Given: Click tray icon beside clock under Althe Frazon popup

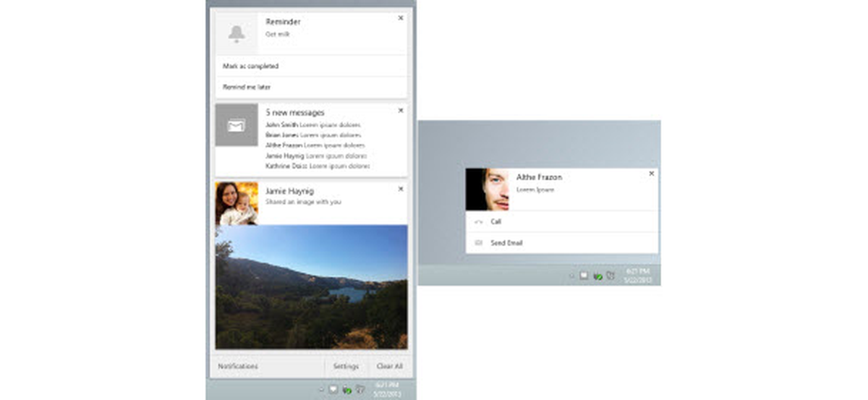Looking at the screenshot, I should pos(610,276).
